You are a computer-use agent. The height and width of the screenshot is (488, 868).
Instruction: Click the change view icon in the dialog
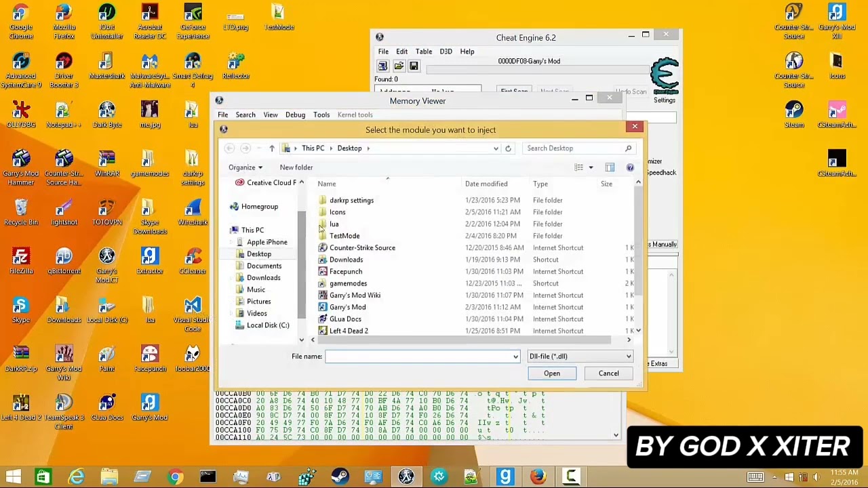coord(578,167)
